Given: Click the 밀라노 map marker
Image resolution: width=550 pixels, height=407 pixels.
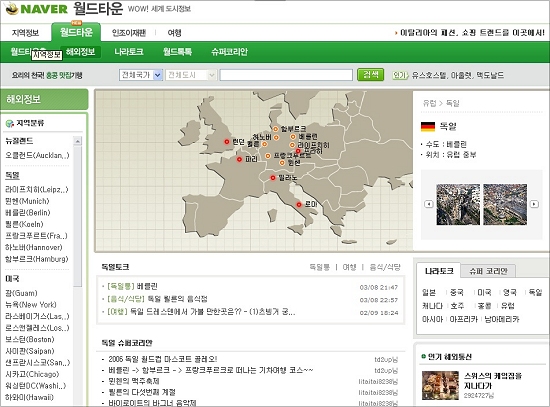Looking at the screenshot, I should point(273,178).
